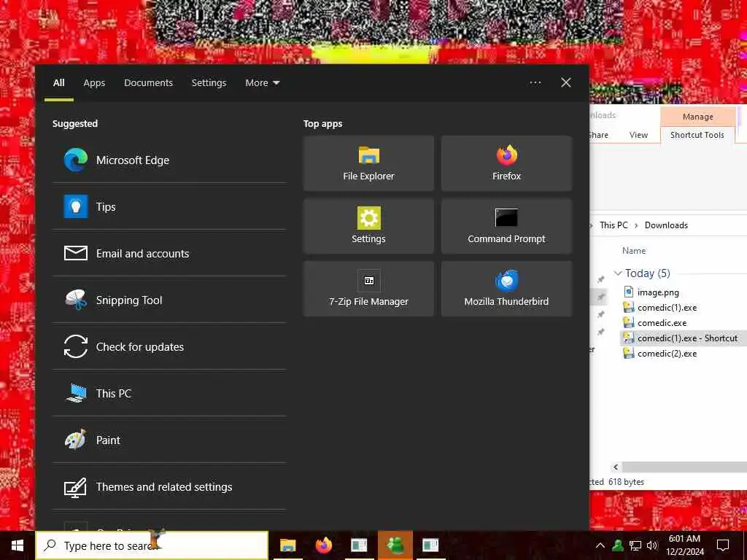This screenshot has height=560, width=747.
Task: Open File Explorer on the taskbar
Action: 287,545
